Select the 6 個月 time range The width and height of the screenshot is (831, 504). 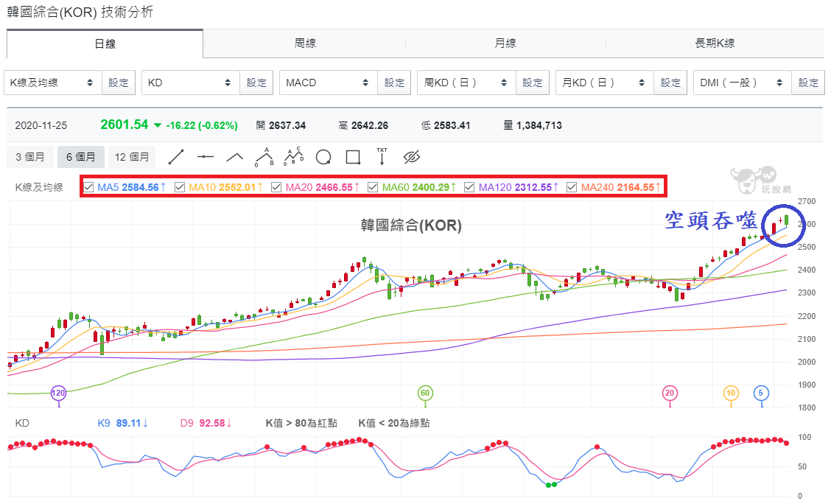pos(80,157)
